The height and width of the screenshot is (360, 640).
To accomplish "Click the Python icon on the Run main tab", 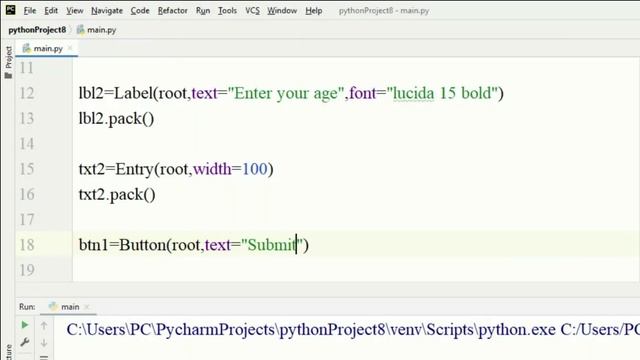I will tap(53, 307).
